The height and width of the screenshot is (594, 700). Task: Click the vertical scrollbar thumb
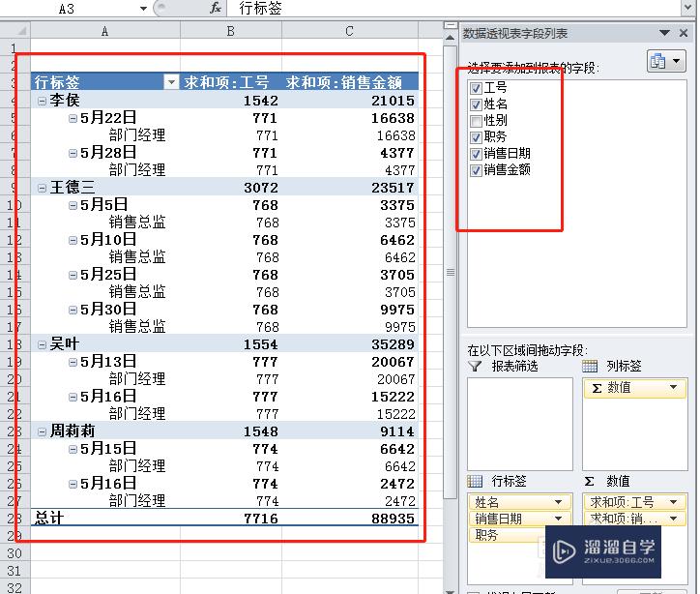tap(450, 273)
